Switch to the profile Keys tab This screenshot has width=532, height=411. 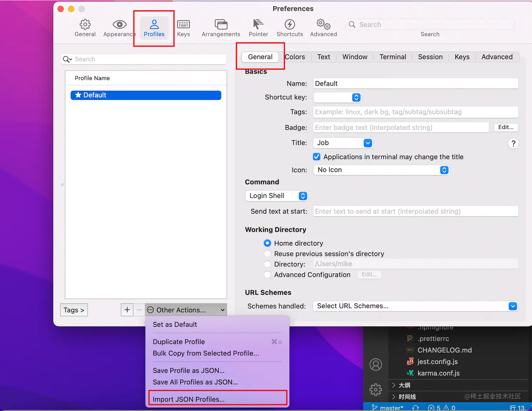tap(462, 57)
